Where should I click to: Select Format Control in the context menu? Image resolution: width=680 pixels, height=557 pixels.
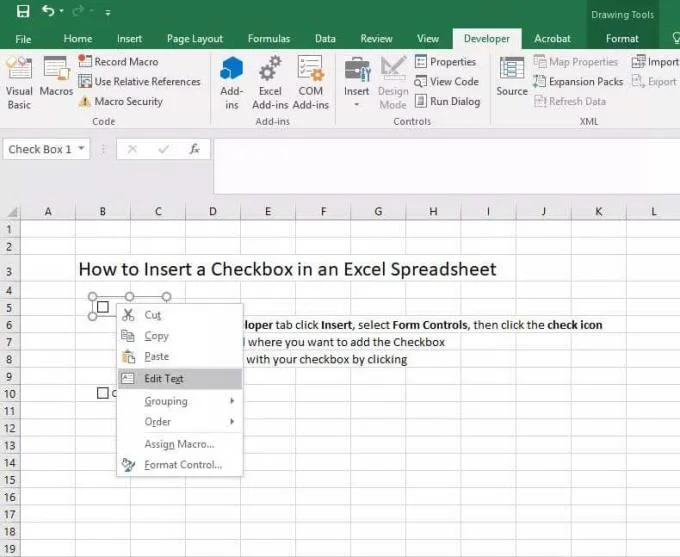click(x=182, y=465)
